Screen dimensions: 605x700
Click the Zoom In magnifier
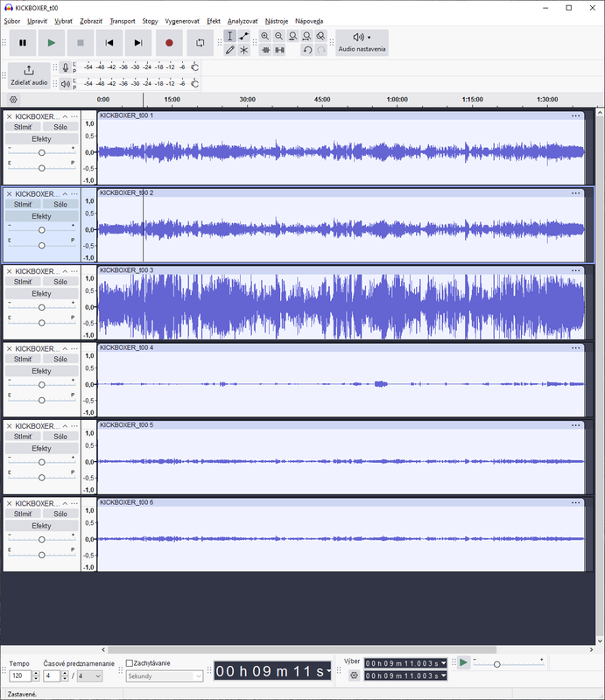point(265,36)
